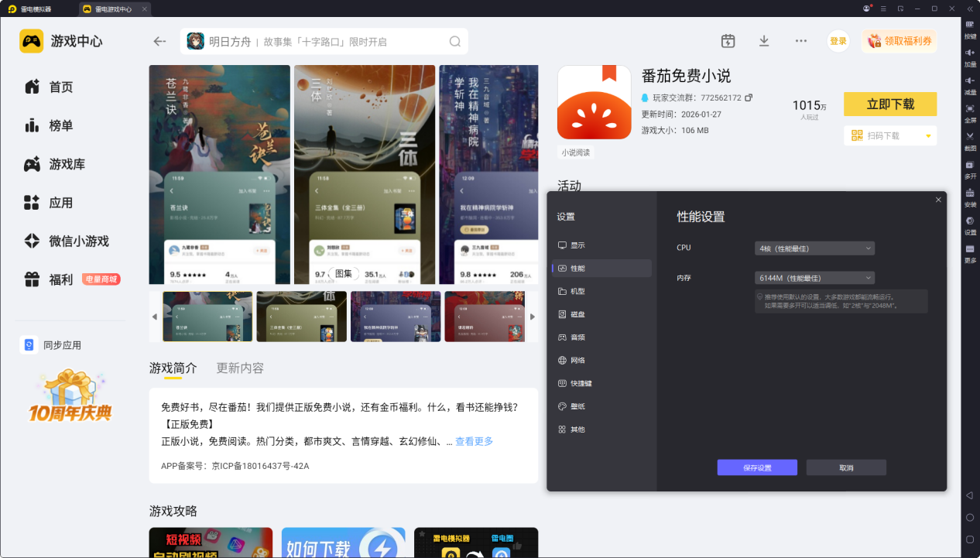Expand the 扫码下载 dropdown

pyautogui.click(x=928, y=135)
